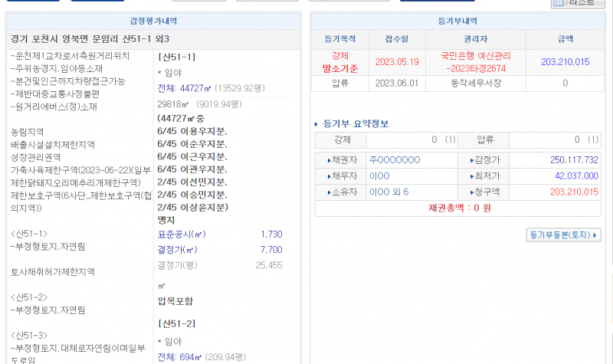Click the arrow bullet beside 등기부 요약정보
Image resolution: width=613 pixels, height=364 pixels.
pyautogui.click(x=317, y=124)
